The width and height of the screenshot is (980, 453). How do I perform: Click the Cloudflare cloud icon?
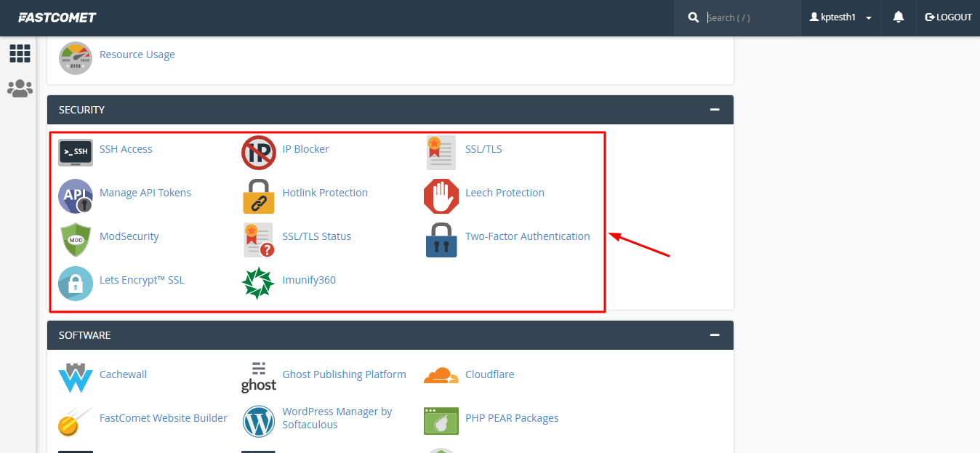point(441,375)
